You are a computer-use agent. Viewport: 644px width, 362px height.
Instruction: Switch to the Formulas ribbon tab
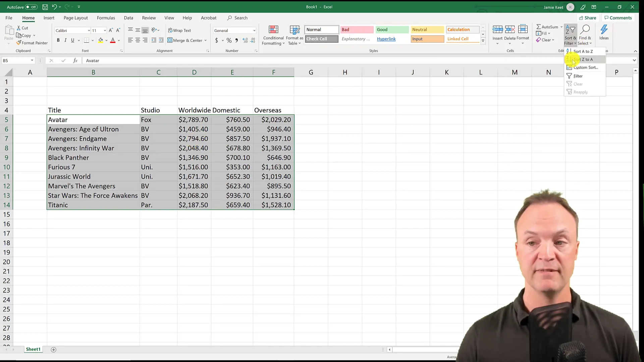click(x=106, y=18)
